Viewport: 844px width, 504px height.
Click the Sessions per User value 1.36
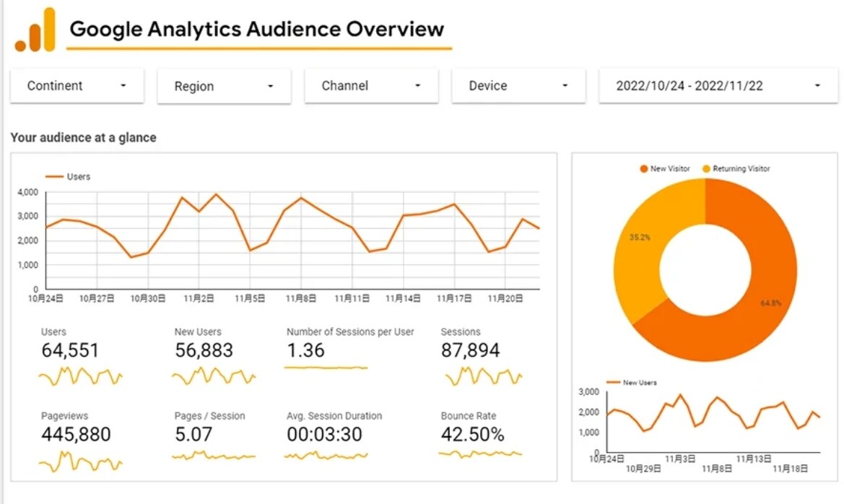pyautogui.click(x=305, y=350)
